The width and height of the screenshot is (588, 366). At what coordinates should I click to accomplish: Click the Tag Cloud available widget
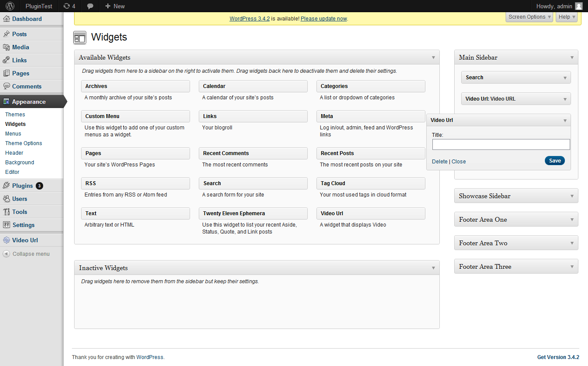[371, 183]
